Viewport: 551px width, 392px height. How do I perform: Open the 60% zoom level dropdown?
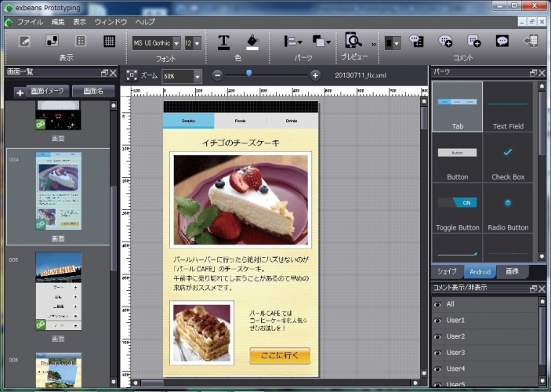pos(198,76)
